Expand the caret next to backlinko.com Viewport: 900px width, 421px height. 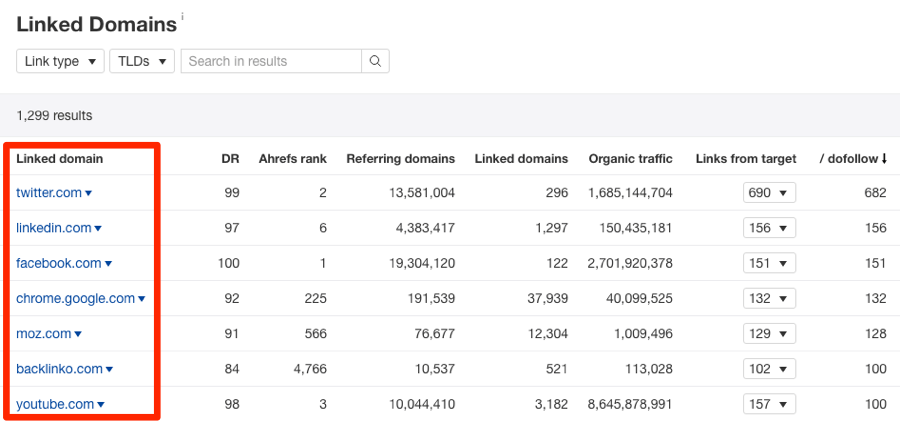coord(109,369)
